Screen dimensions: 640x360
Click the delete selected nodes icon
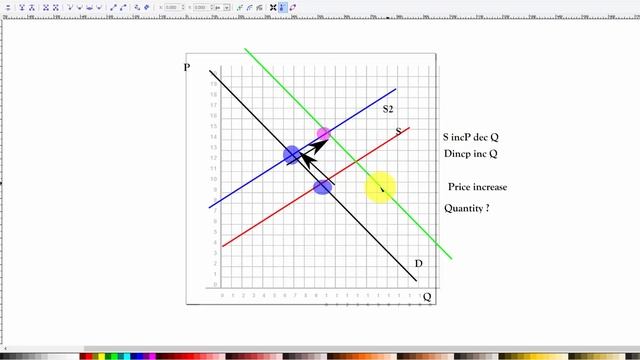point(8,7)
